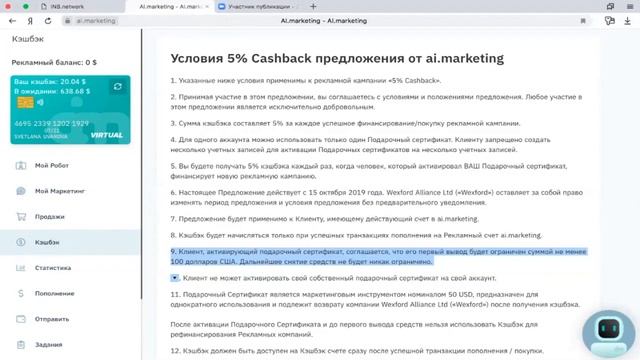
Task: Show tab overview windows icon
Action: coord(610,7)
